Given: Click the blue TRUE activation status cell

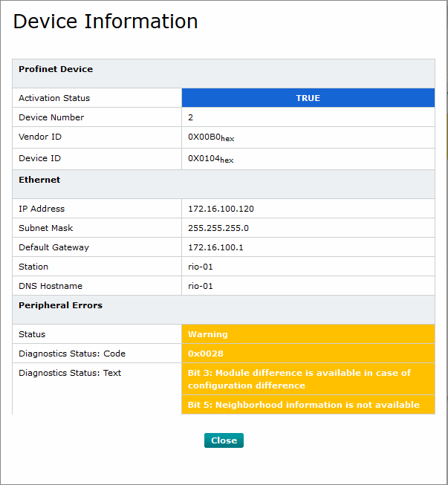Looking at the screenshot, I should click(x=308, y=98).
